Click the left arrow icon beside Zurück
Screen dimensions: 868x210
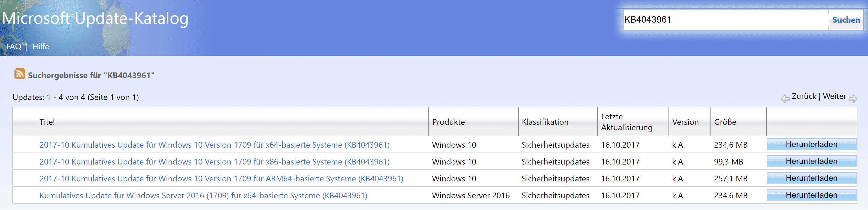coord(785,98)
